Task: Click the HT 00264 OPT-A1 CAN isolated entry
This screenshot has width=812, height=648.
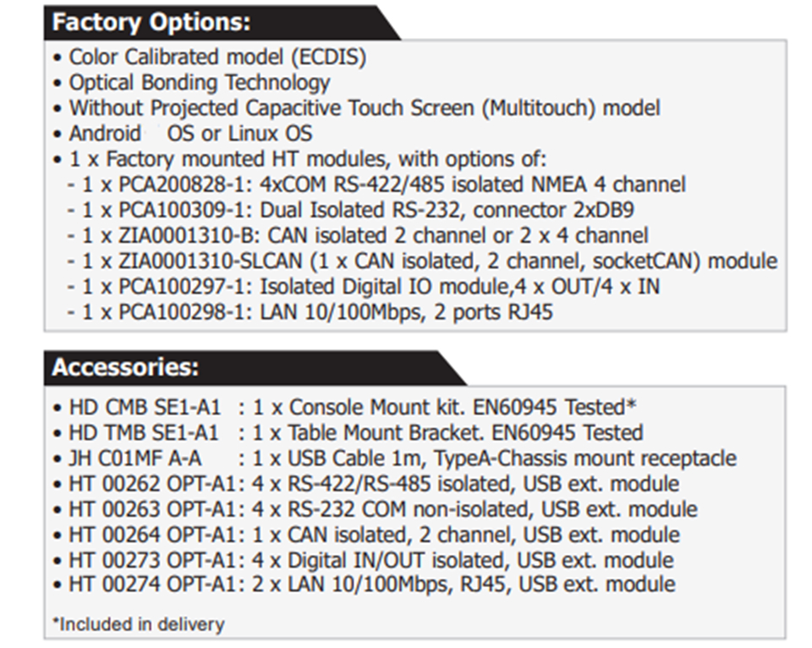Action: tap(373, 535)
